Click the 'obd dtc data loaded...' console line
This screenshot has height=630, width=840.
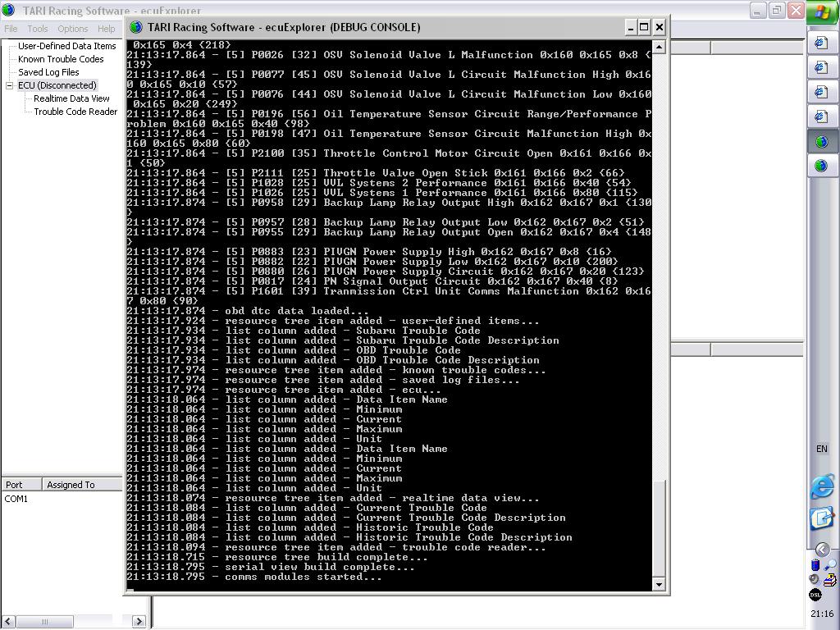click(248, 311)
